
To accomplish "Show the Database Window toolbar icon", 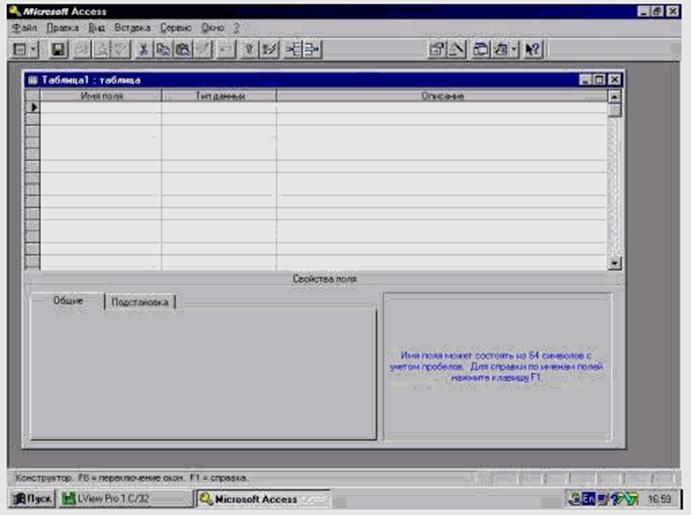I will pos(480,49).
